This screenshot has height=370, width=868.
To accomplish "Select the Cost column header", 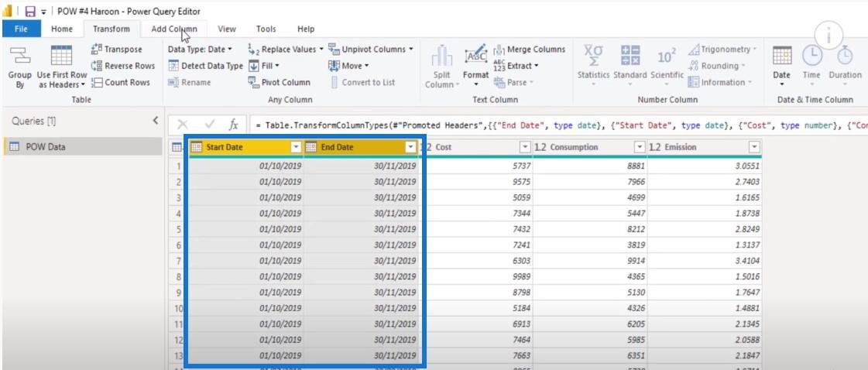I will click(477, 147).
